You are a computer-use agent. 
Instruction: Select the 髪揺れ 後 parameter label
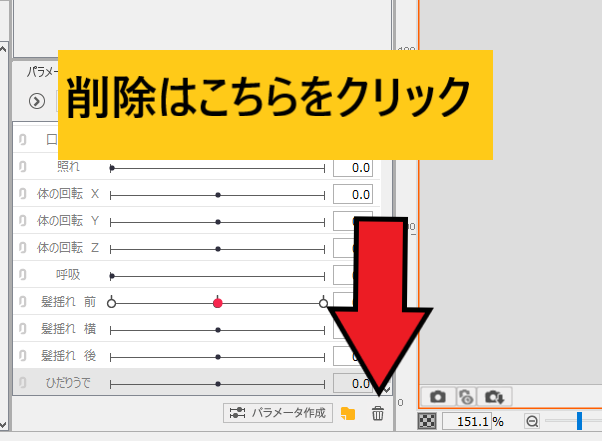(68, 356)
